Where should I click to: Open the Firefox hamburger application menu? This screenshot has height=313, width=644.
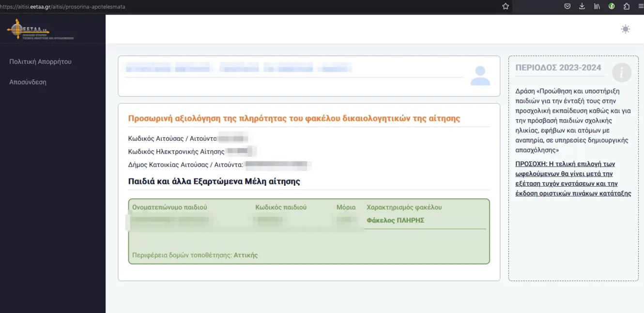641,6
